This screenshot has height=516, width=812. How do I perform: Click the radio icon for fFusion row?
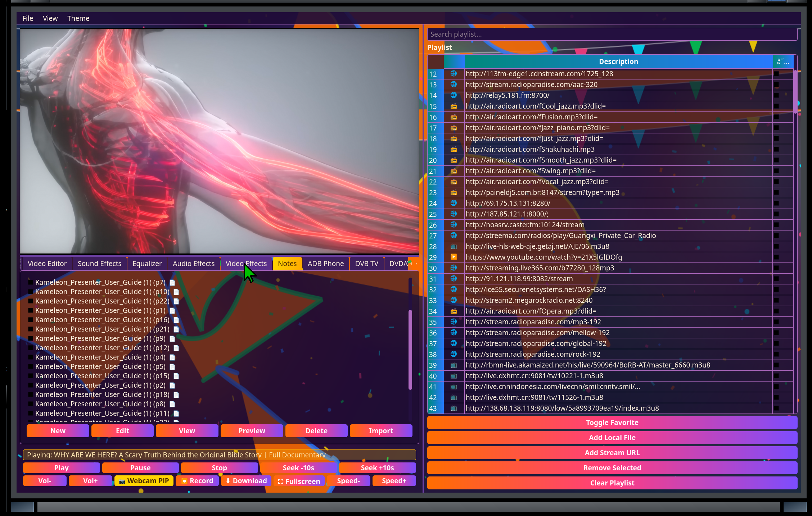coord(454,117)
